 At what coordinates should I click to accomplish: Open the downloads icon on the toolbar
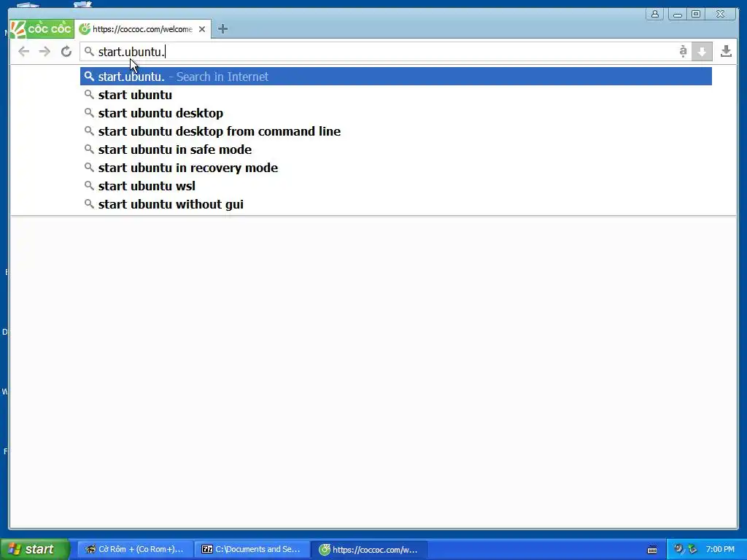pyautogui.click(x=726, y=52)
